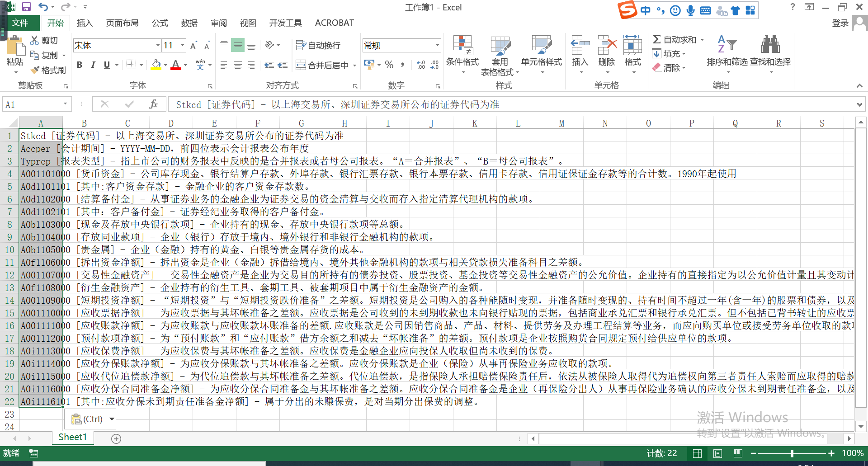868x466 pixels.
Task: Click 登录 to sign in
Action: point(840,23)
